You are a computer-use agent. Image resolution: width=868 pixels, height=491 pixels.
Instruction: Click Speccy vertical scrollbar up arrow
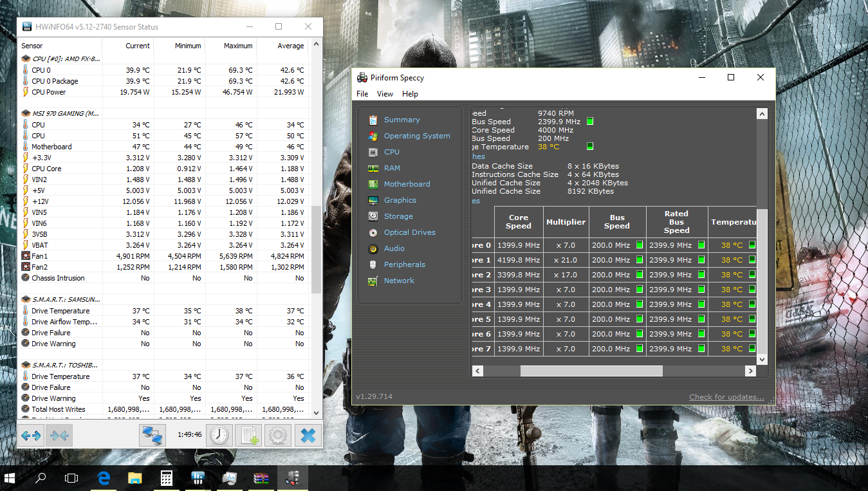pyautogui.click(x=762, y=114)
